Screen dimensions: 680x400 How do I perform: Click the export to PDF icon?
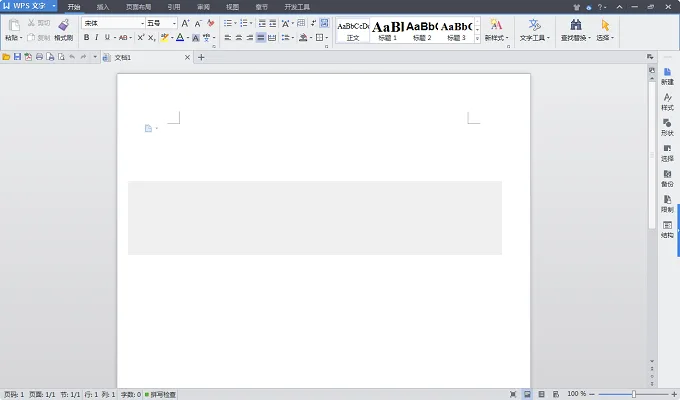tap(28, 57)
